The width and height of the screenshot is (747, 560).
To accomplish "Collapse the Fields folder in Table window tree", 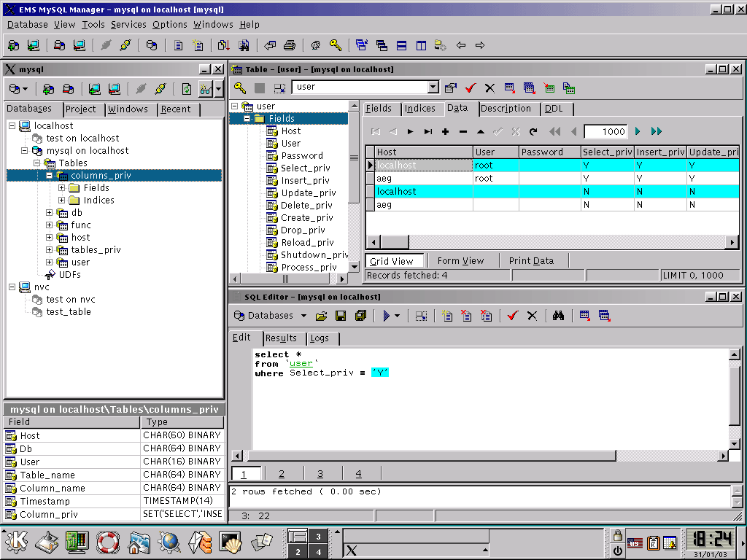I will [247, 119].
